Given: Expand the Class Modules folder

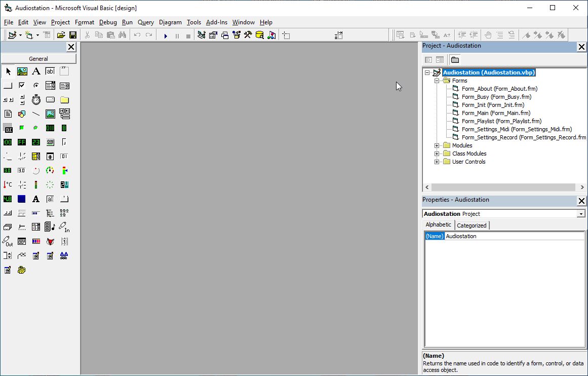Looking at the screenshot, I should point(437,154).
